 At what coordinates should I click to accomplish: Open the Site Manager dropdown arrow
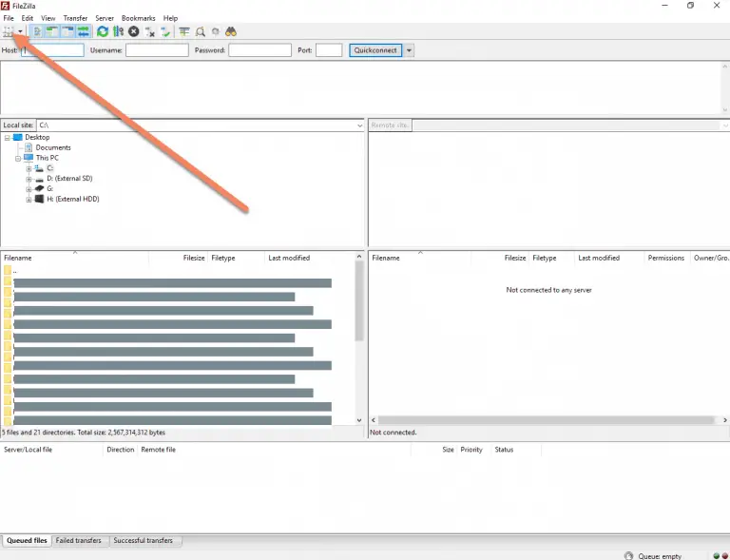coord(20,31)
